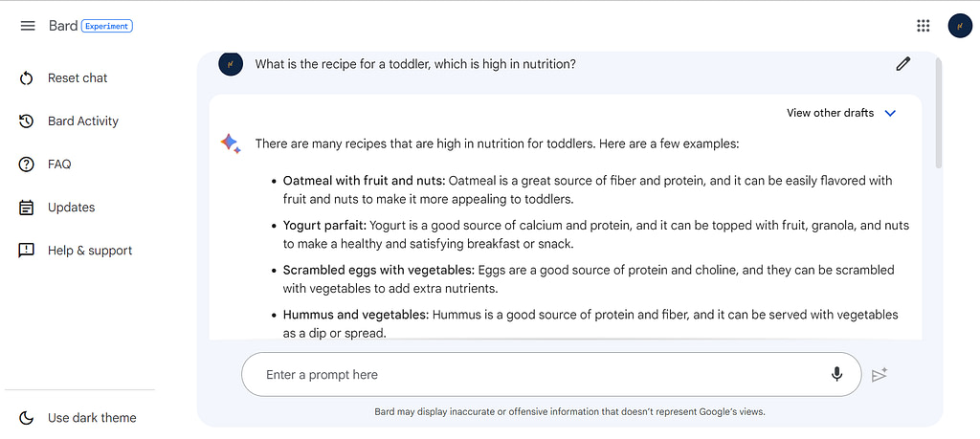
Task: Click the Reset chat icon
Action: (26, 78)
